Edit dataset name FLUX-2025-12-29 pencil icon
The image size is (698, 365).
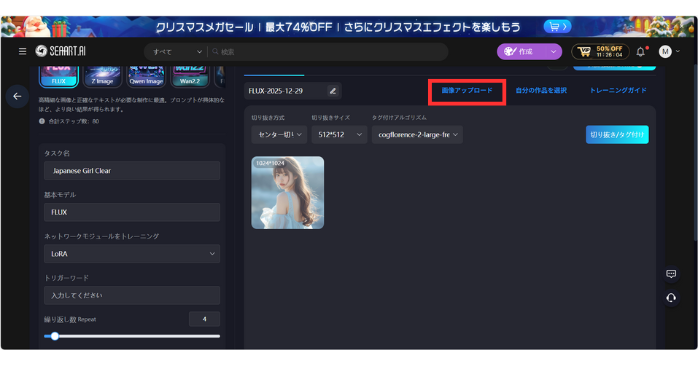[x=333, y=91]
